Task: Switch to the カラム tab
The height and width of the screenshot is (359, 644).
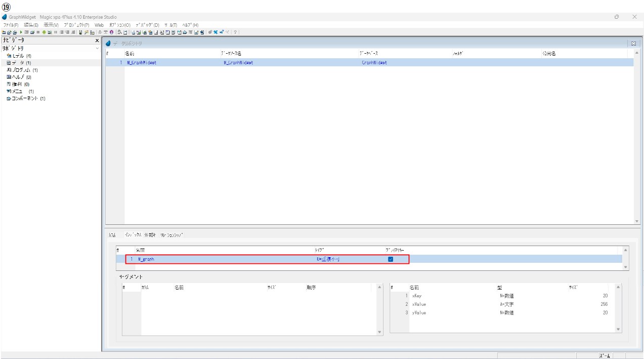Action: [112, 235]
